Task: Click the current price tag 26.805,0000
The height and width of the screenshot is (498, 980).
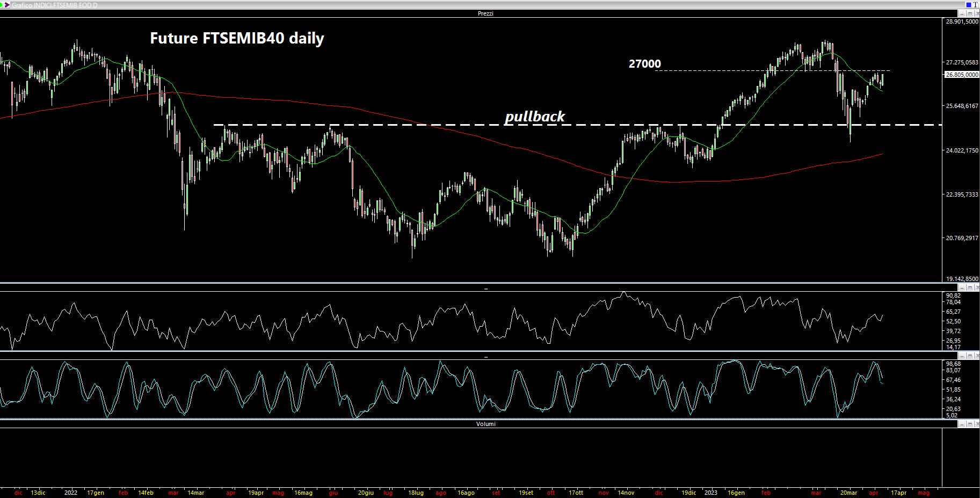Action: tap(962, 75)
